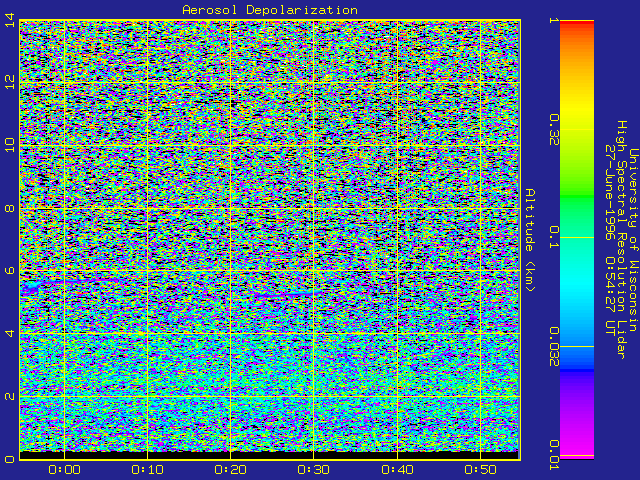Viewport: 640px width, 480px height.
Task: Click the blue streak layer near 0:30
Action: (x=286, y=294)
